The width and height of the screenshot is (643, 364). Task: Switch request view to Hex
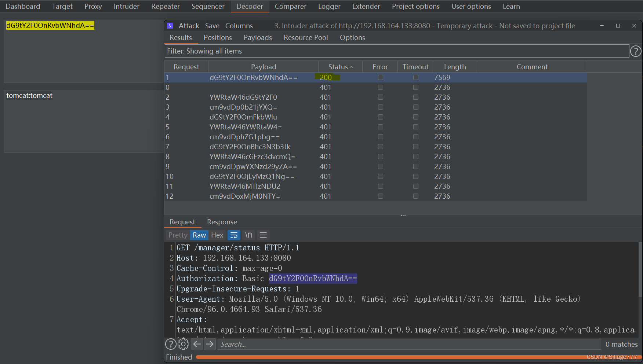tap(217, 235)
